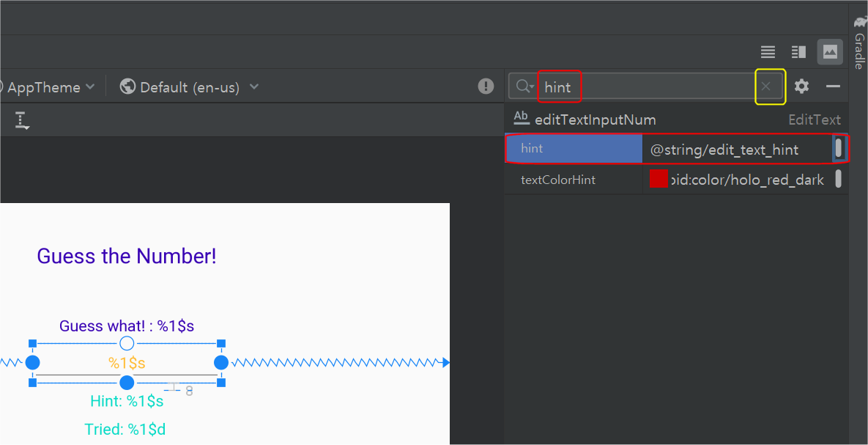Click the bottom constraint anchor circle

click(127, 383)
